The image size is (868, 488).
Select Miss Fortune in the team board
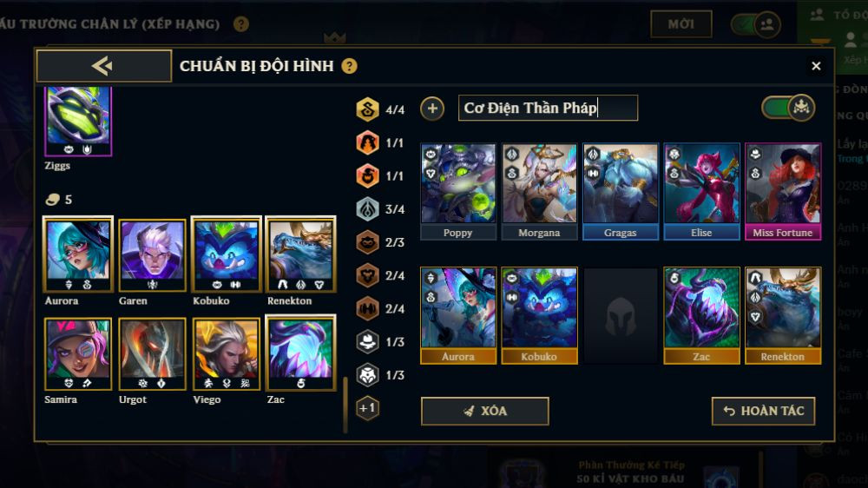[783, 192]
